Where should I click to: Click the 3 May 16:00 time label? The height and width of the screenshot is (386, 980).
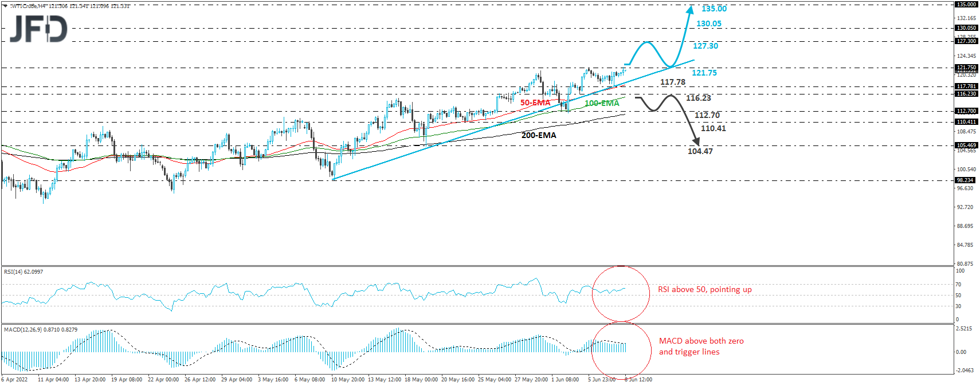(x=273, y=380)
